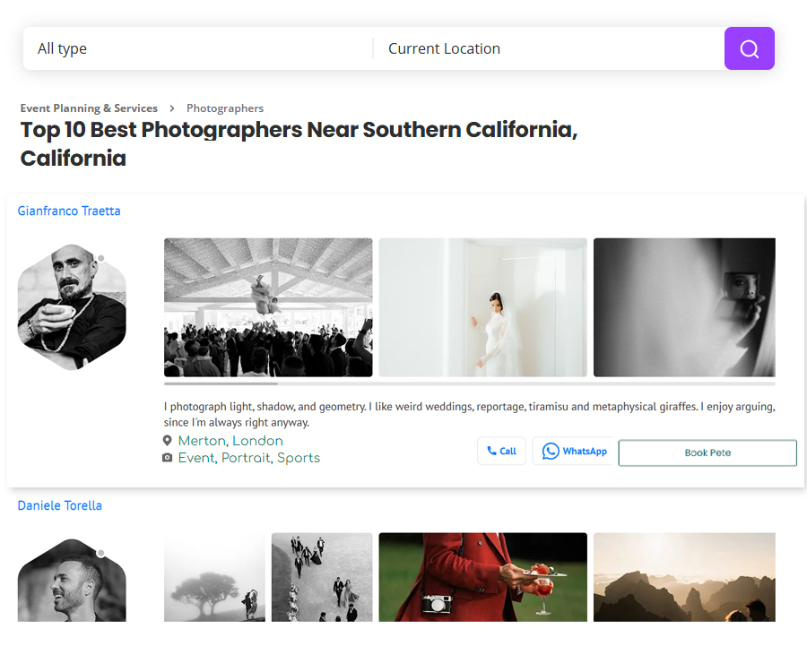Open Daniele Torella's hexagon profile photo
807x672 pixels.
72,582
